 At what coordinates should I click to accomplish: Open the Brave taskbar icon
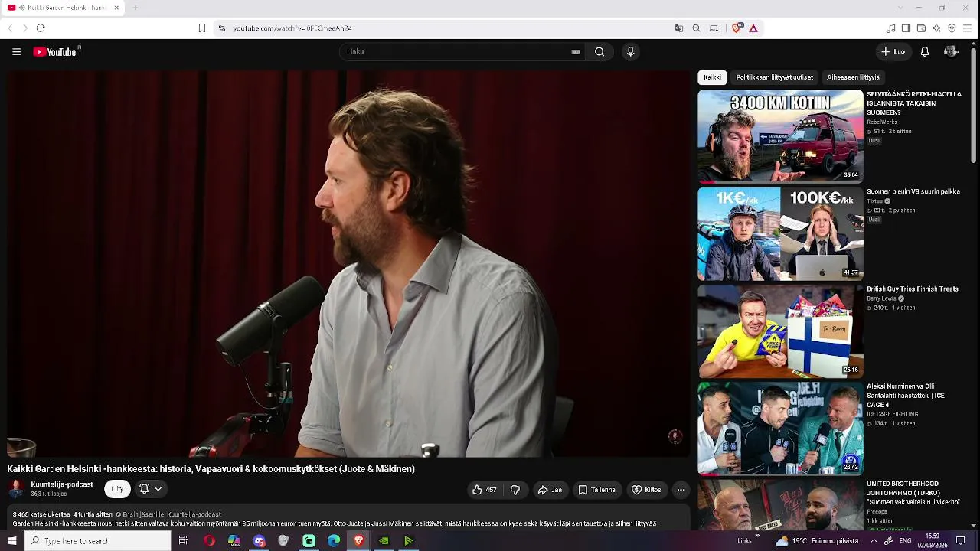[359, 541]
